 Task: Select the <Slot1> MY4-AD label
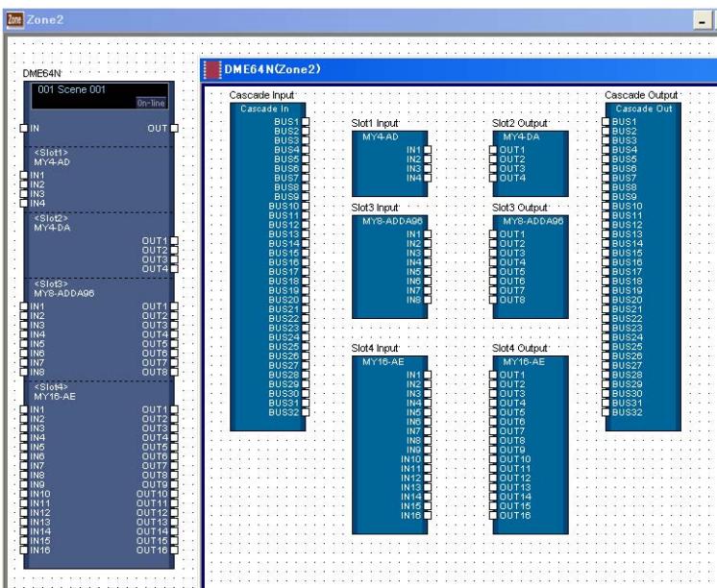52,158
